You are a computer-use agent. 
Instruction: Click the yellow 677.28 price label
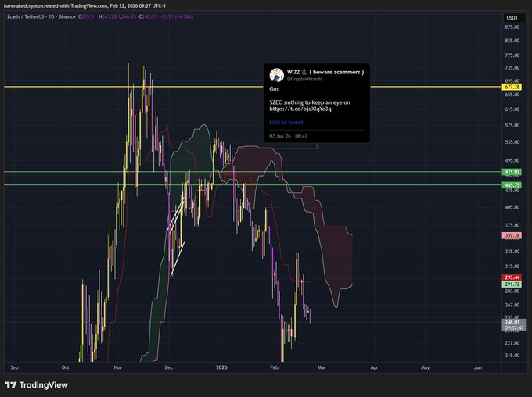pos(512,87)
